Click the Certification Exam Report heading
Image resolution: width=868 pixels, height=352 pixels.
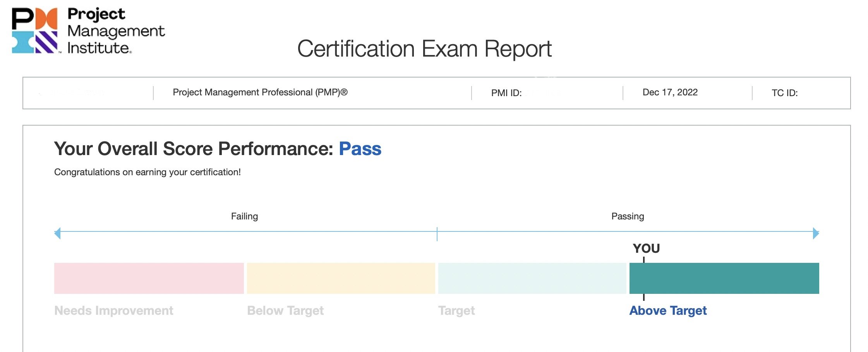click(424, 49)
